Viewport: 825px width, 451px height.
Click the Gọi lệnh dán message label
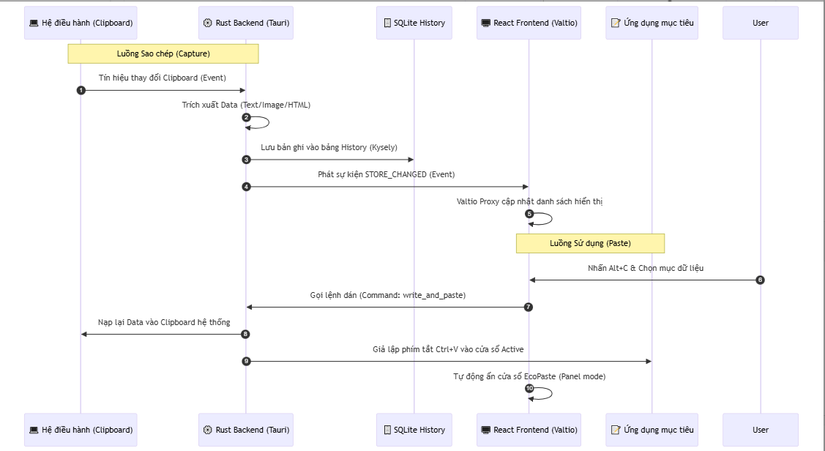click(x=387, y=295)
